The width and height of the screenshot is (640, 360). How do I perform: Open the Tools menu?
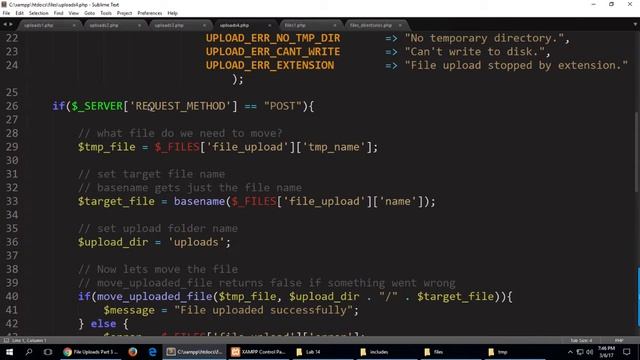[x=106, y=13]
